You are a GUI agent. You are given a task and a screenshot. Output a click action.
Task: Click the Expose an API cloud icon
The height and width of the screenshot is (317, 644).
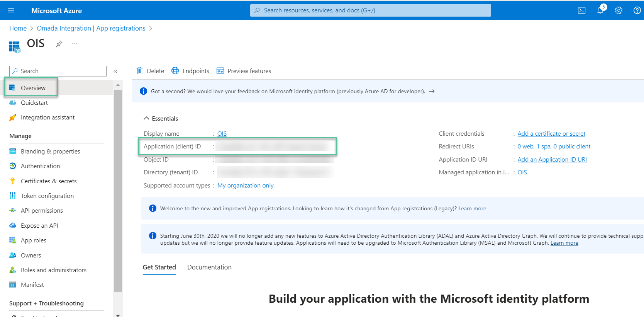(x=13, y=225)
